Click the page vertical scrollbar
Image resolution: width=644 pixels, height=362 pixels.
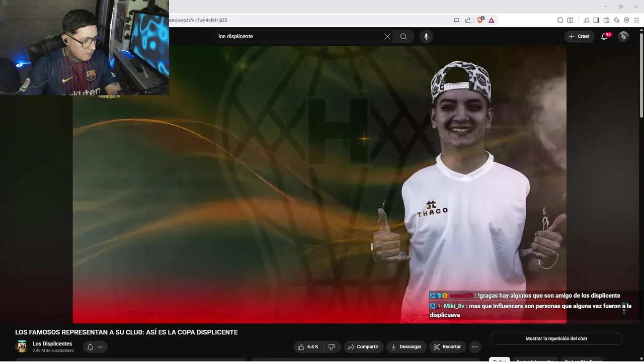pyautogui.click(x=641, y=75)
